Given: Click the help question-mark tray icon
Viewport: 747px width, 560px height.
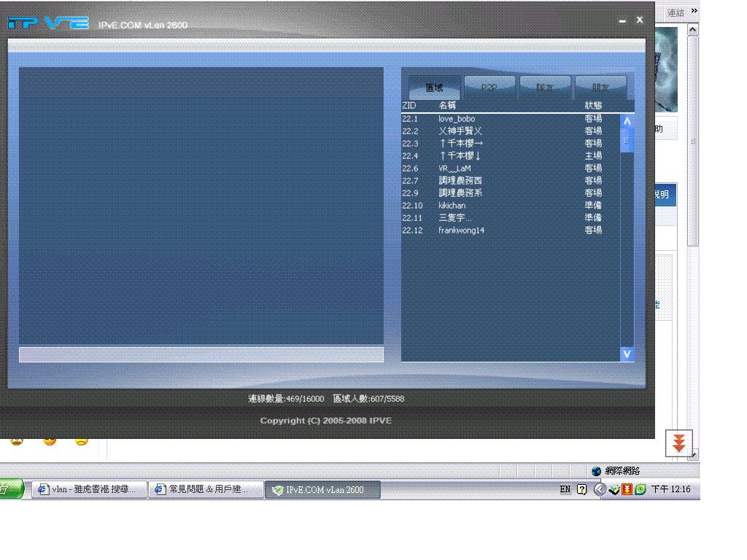Looking at the screenshot, I should (581, 489).
